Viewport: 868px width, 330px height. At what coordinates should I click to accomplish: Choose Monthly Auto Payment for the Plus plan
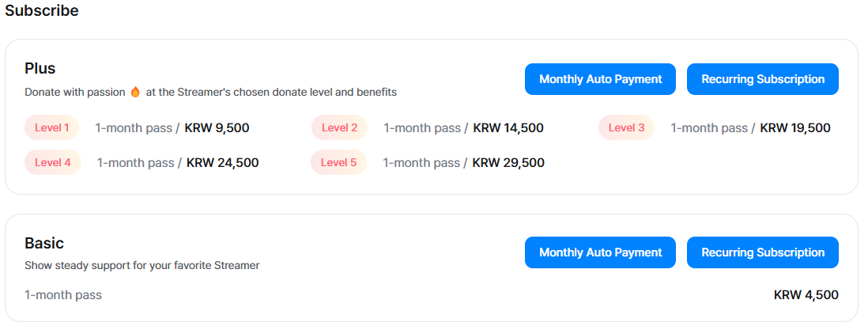pos(600,79)
